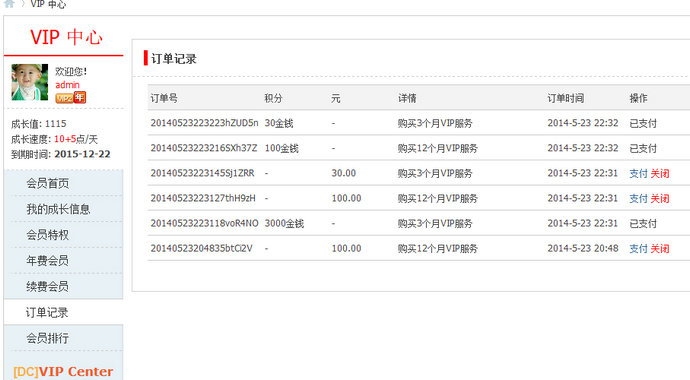This screenshot has height=380, width=690.
Task: Click the 积分 column header
Action: pyautogui.click(x=273, y=98)
